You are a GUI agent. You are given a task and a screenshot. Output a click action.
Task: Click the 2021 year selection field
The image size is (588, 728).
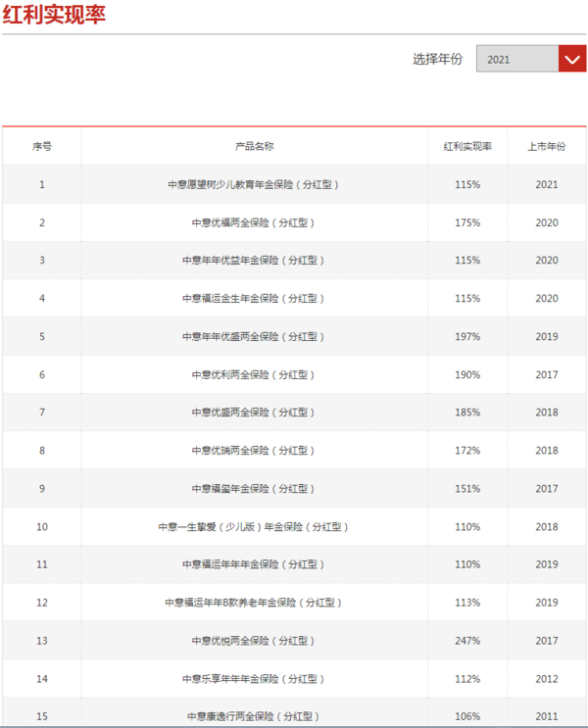click(517, 59)
